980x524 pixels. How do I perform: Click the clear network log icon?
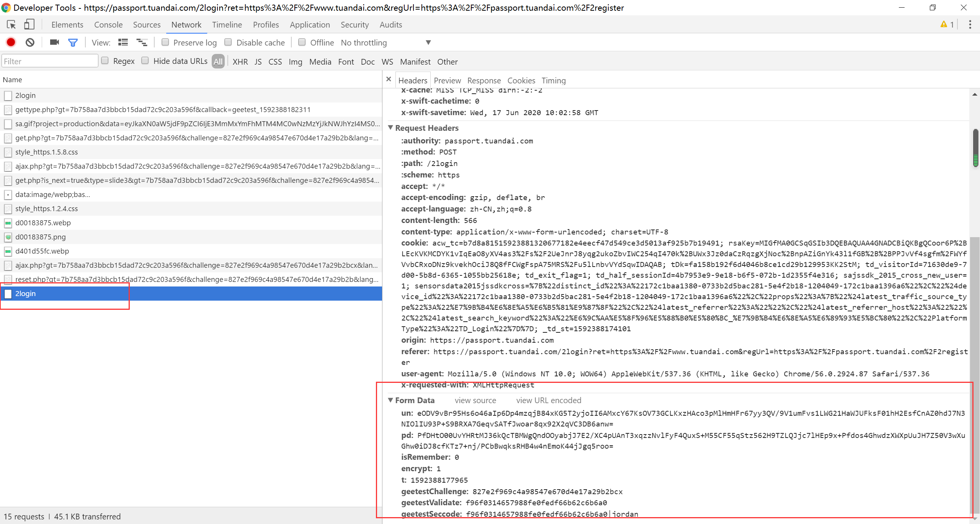(x=30, y=42)
